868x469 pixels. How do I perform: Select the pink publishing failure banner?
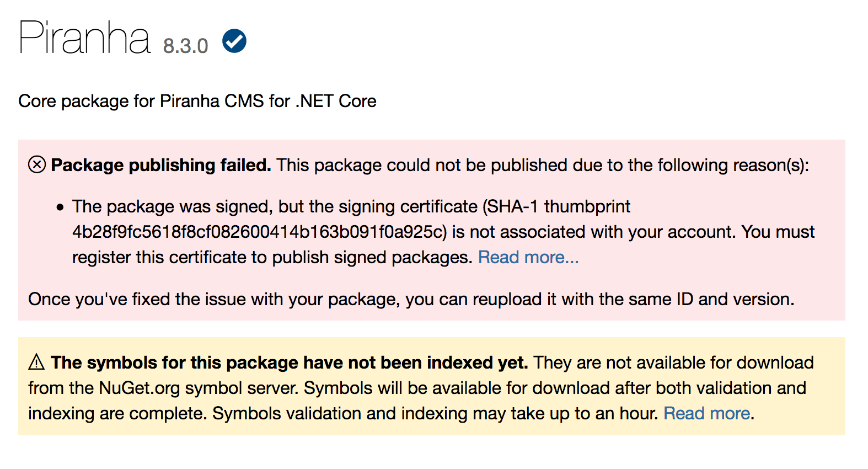coord(434,229)
